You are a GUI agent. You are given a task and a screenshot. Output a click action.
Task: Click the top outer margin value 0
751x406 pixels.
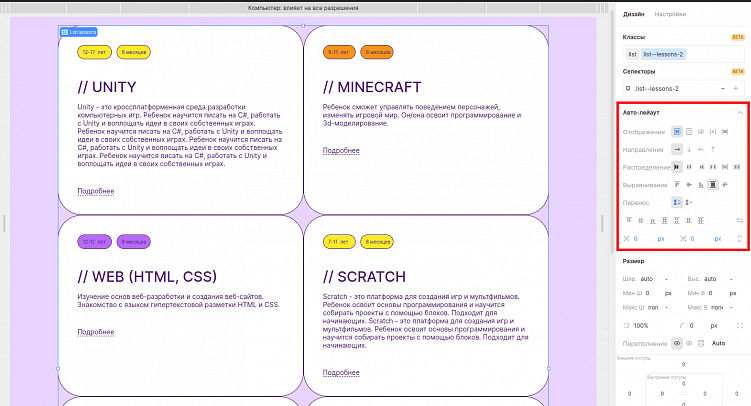(x=683, y=364)
